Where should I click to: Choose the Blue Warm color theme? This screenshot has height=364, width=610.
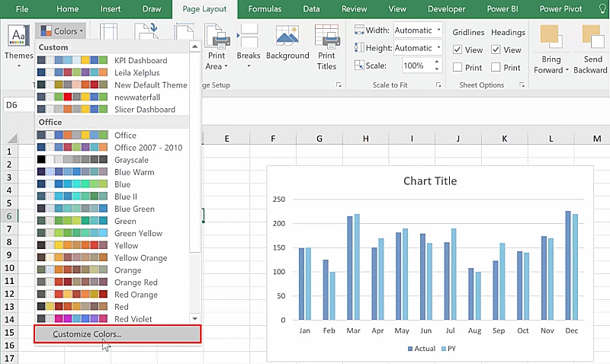(133, 172)
